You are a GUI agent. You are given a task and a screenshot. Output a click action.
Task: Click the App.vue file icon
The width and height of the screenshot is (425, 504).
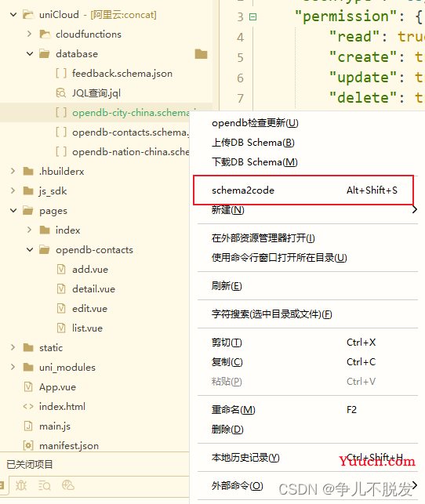pos(28,387)
